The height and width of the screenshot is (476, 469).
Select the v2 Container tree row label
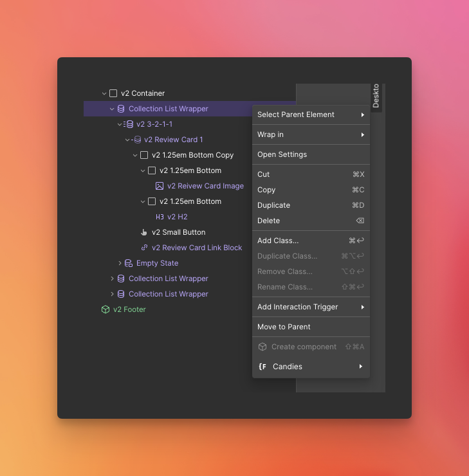point(143,93)
